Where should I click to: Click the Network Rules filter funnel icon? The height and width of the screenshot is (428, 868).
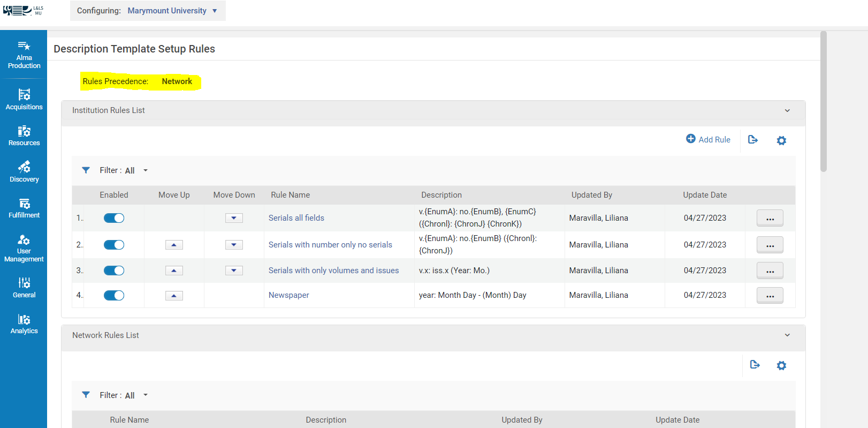pyautogui.click(x=86, y=395)
